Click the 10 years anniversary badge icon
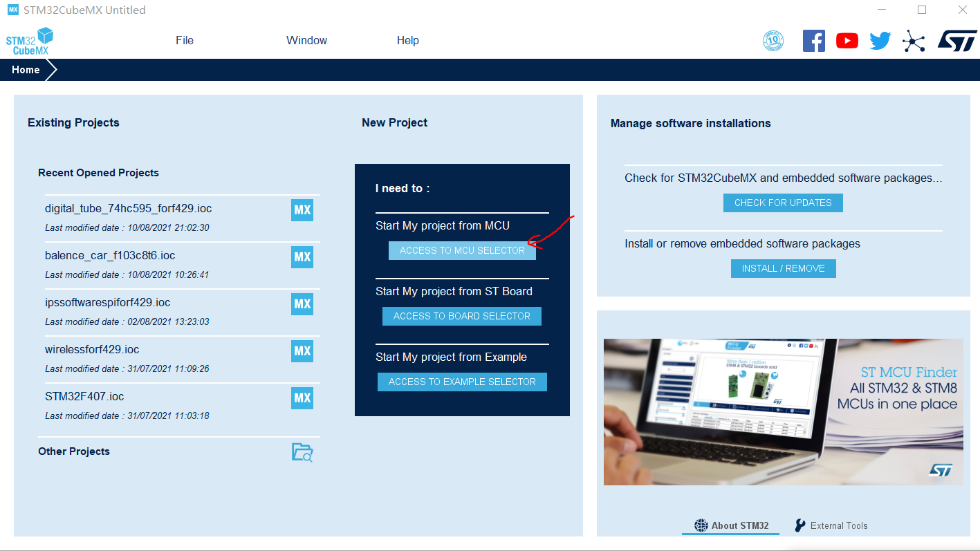 click(773, 41)
